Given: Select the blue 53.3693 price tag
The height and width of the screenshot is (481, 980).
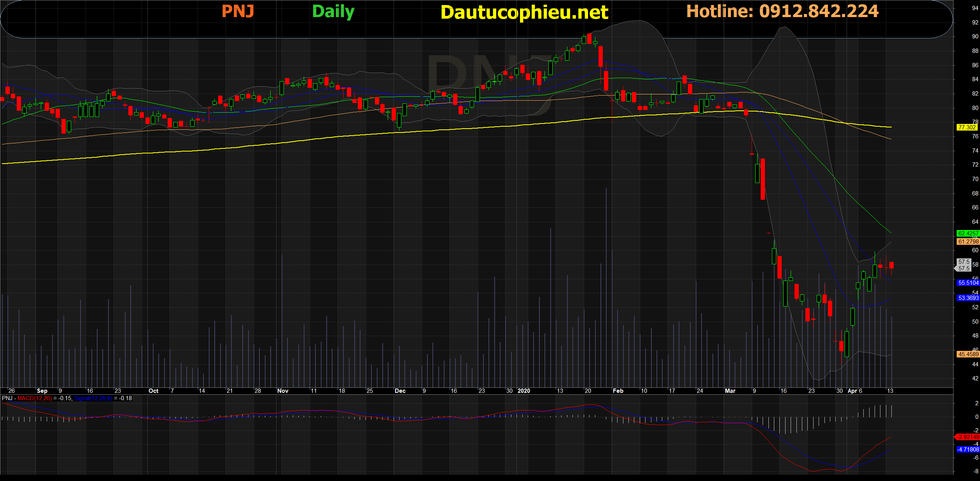Looking at the screenshot, I should [968, 298].
